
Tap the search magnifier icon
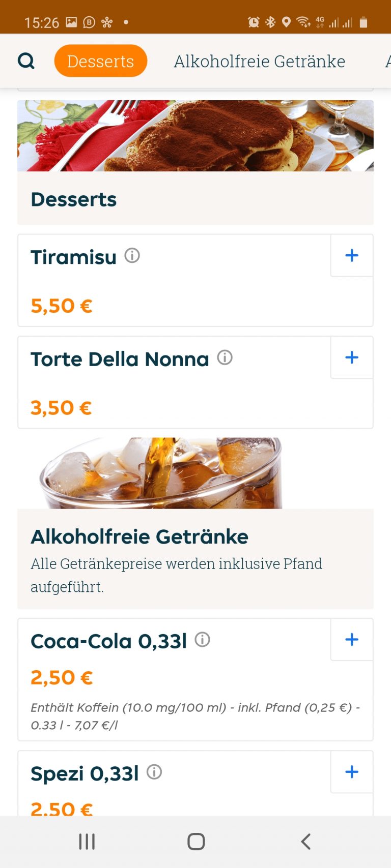click(x=26, y=61)
